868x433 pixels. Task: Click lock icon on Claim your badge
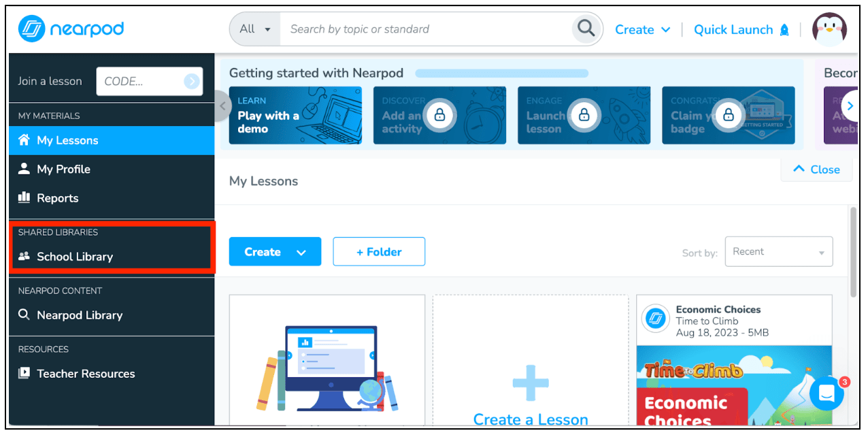point(728,115)
